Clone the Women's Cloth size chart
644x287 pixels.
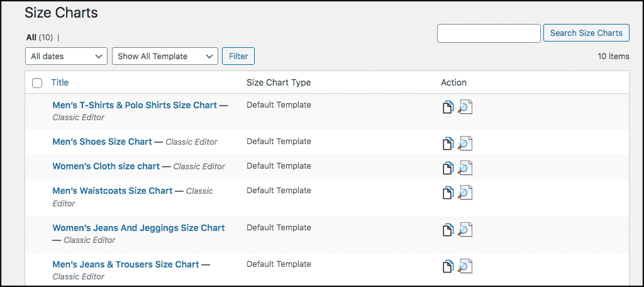coord(447,168)
